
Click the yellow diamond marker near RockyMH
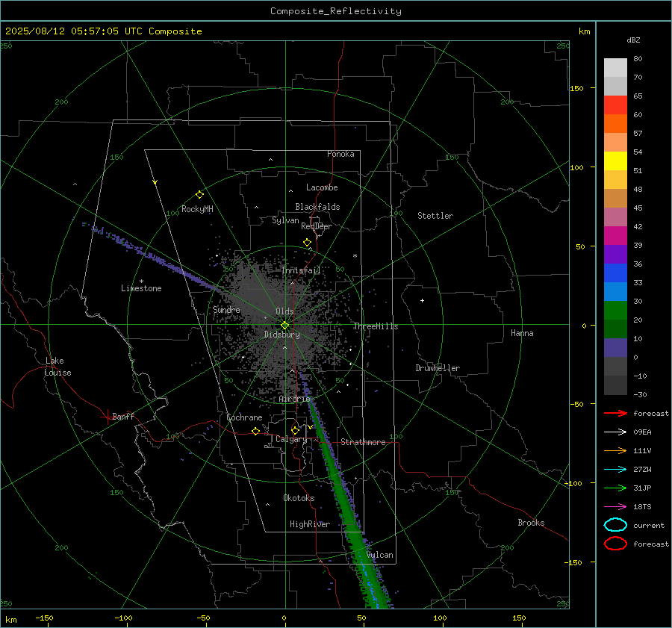coord(199,195)
